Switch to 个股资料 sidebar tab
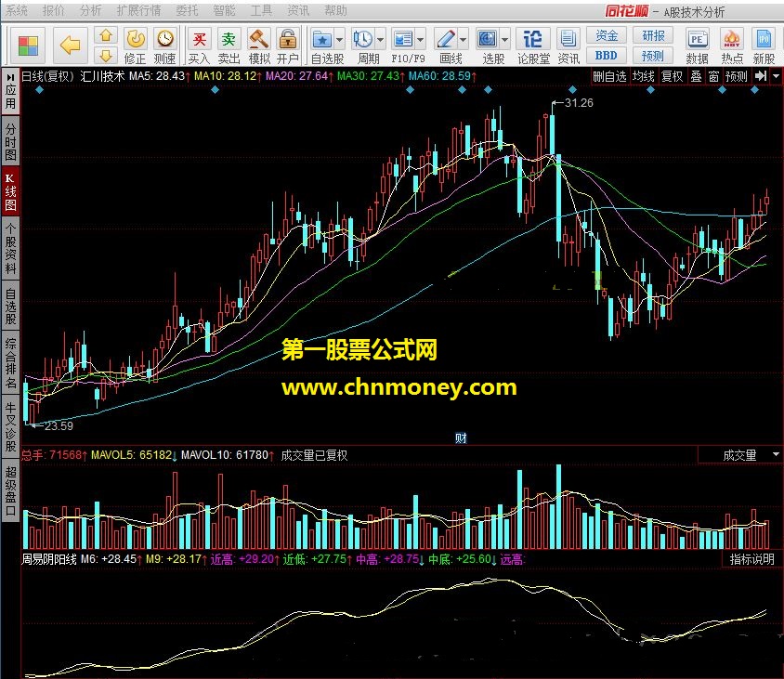 click(10, 249)
